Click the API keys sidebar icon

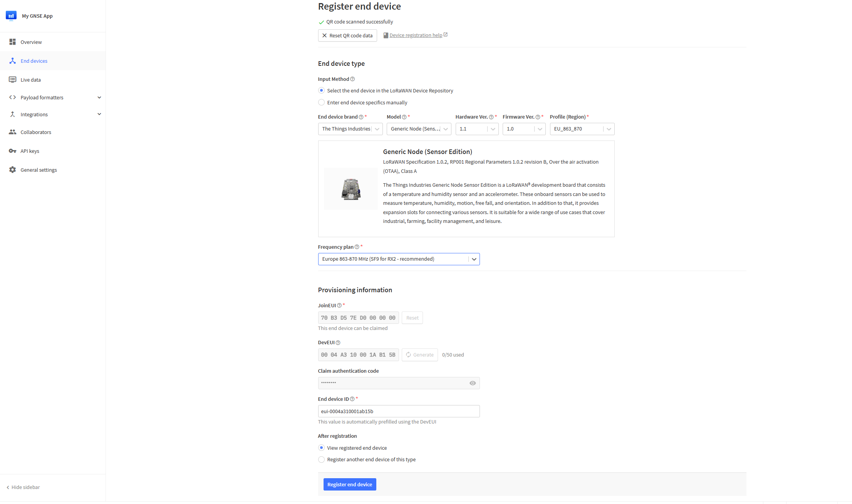(x=13, y=151)
